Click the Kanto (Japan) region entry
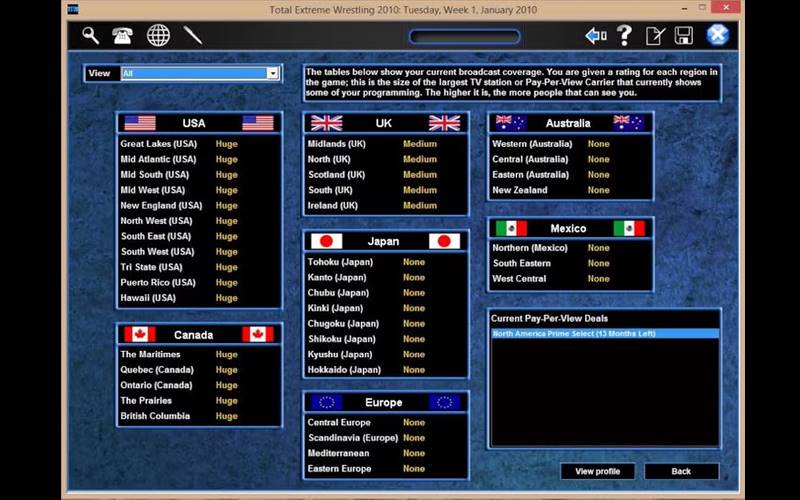 [x=338, y=277]
